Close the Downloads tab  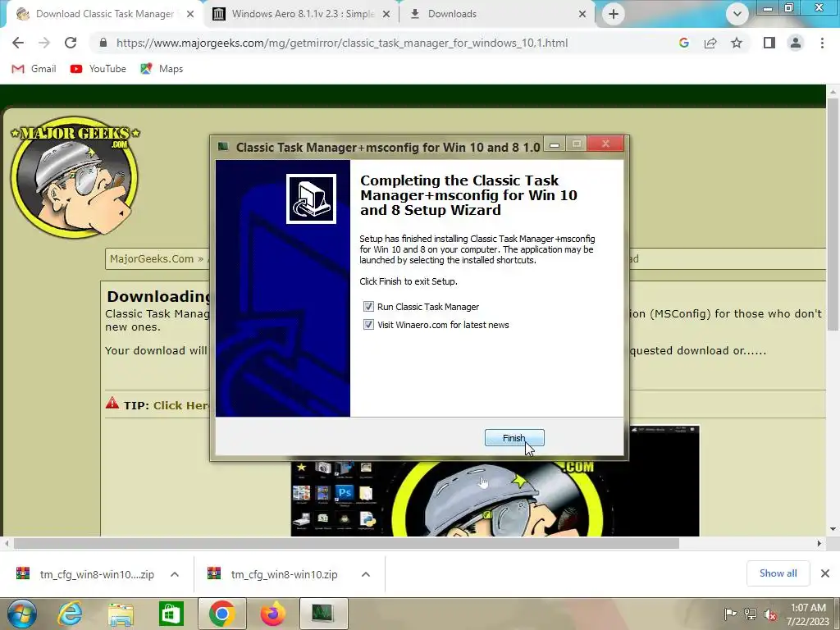point(582,14)
